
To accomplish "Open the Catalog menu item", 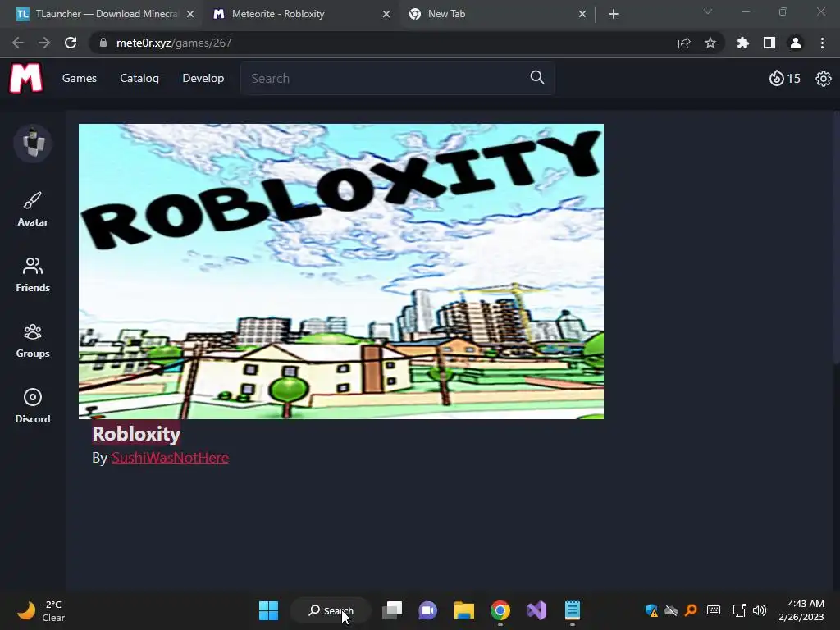I will point(139,78).
